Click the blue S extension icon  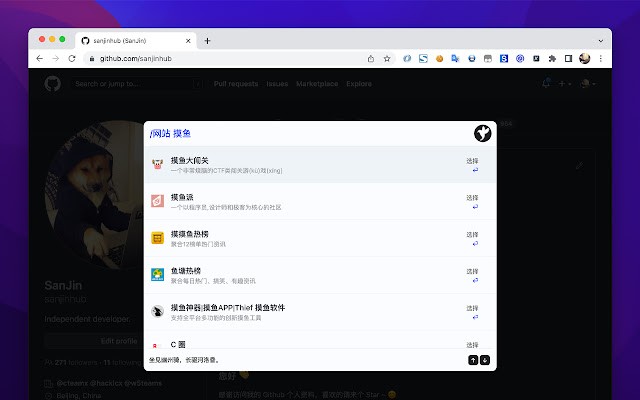click(504, 58)
